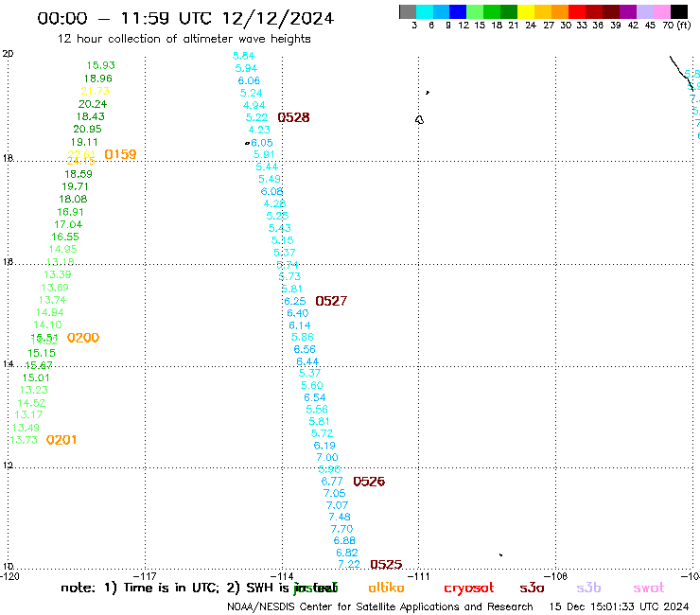The width and height of the screenshot is (700, 615).
Task: Select the 0525 time label
Action: [x=386, y=565]
